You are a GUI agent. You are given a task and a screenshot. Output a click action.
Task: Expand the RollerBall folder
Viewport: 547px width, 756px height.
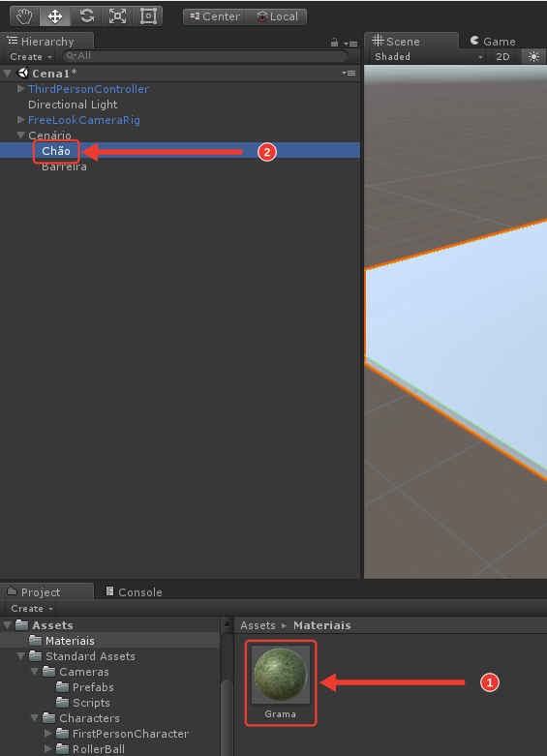(47, 749)
